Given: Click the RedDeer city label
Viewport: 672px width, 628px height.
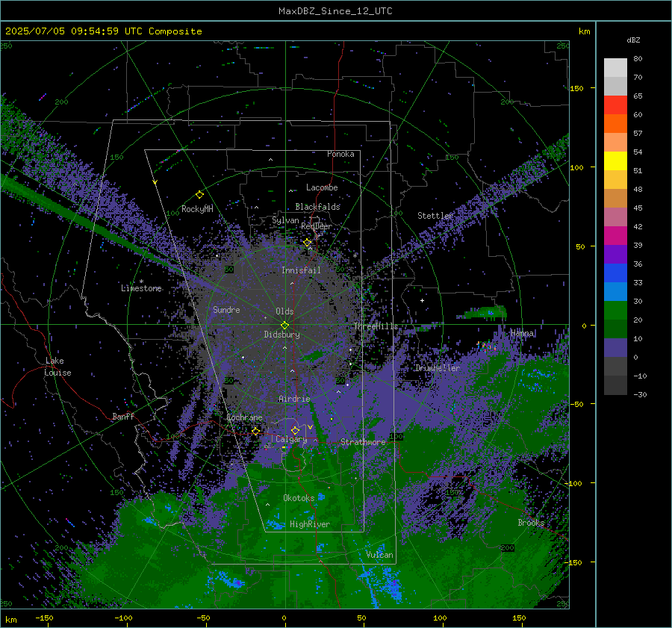Looking at the screenshot, I should 317,226.
